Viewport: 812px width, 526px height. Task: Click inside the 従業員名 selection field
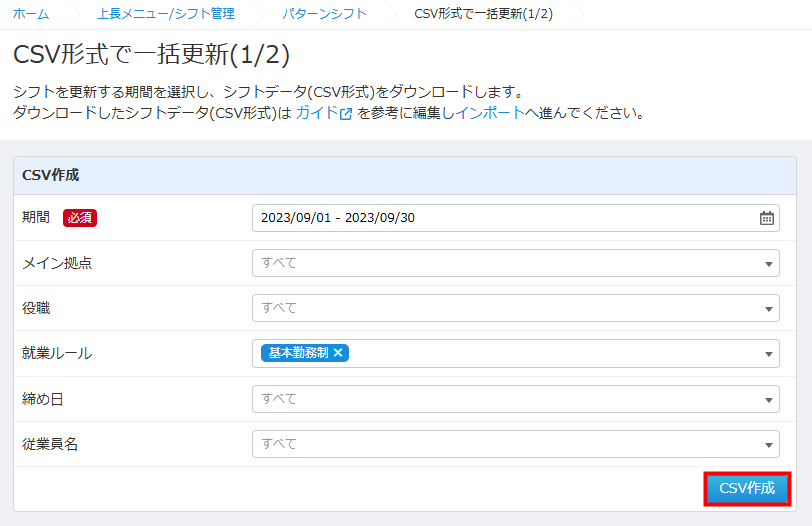500,443
